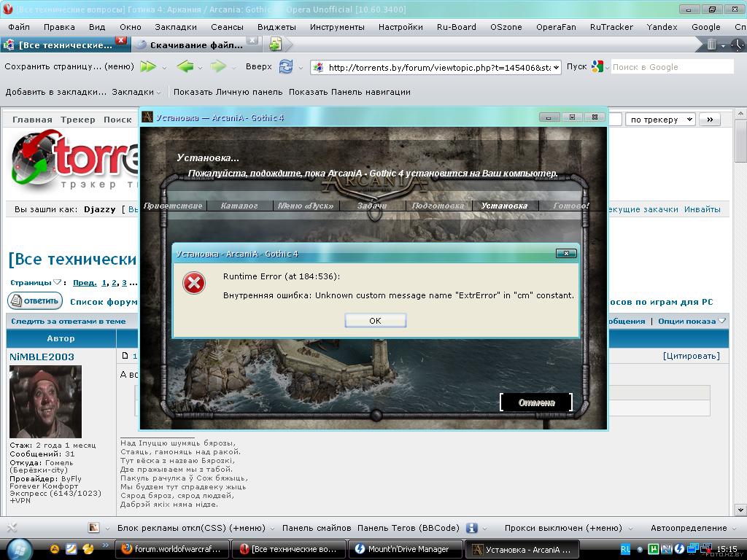The width and height of the screenshot is (747, 560).
Task: Click the search submit '»' button
Action: 710,120
